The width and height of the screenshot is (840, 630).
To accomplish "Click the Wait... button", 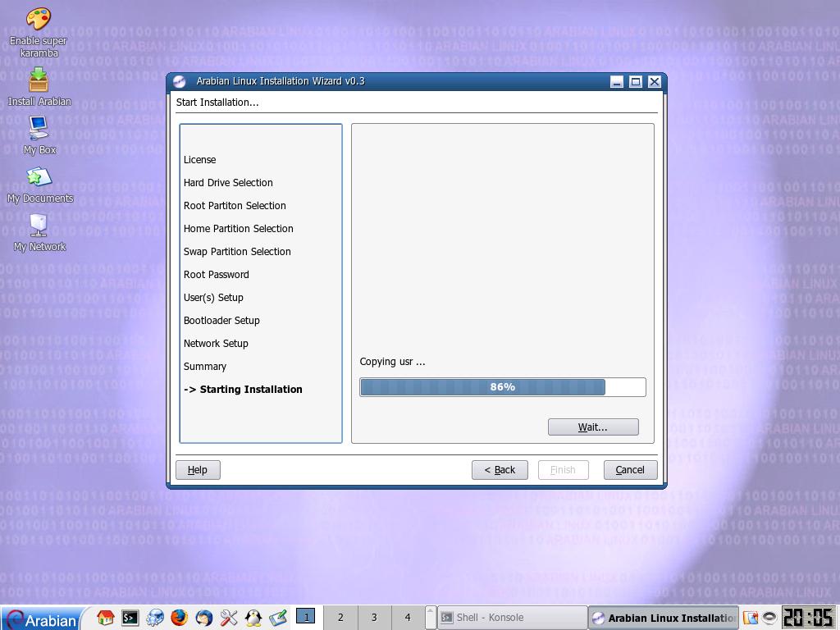I will click(x=593, y=427).
